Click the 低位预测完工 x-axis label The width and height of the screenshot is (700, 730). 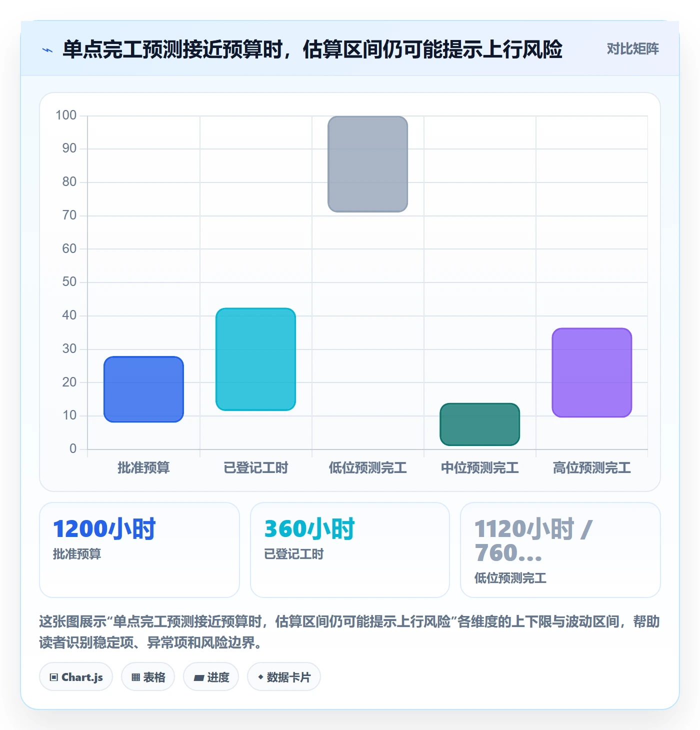coord(368,468)
